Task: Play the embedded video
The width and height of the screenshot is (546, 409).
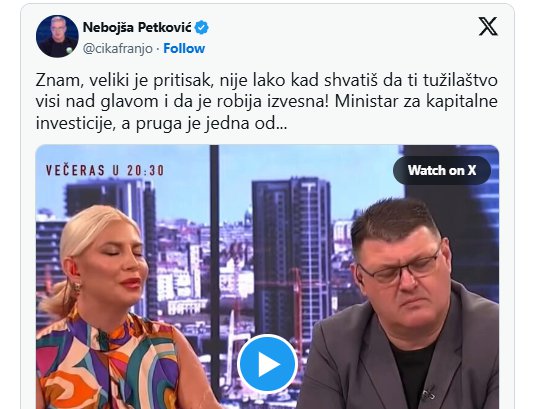Action: click(267, 364)
